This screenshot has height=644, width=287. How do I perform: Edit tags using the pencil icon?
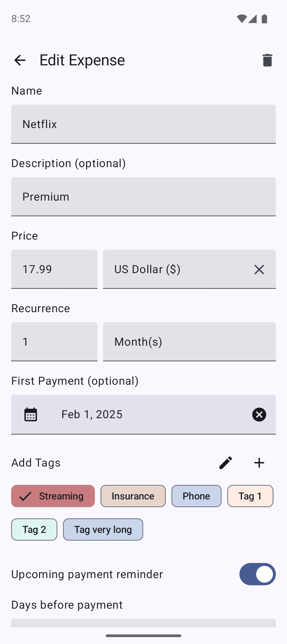click(226, 463)
